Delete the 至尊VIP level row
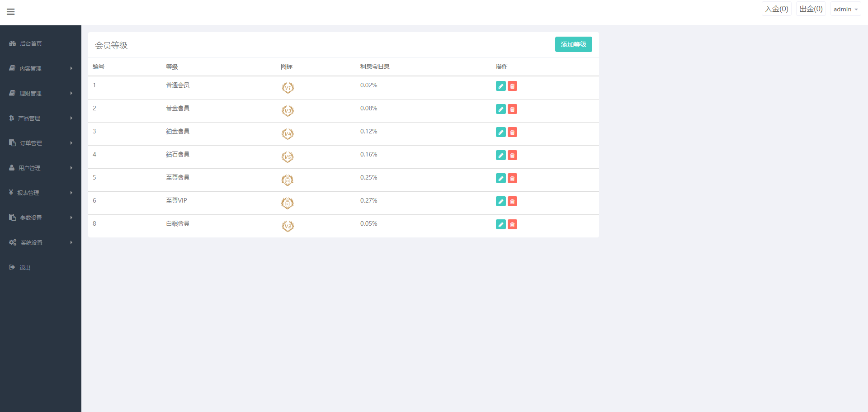868x412 pixels. [x=512, y=202]
